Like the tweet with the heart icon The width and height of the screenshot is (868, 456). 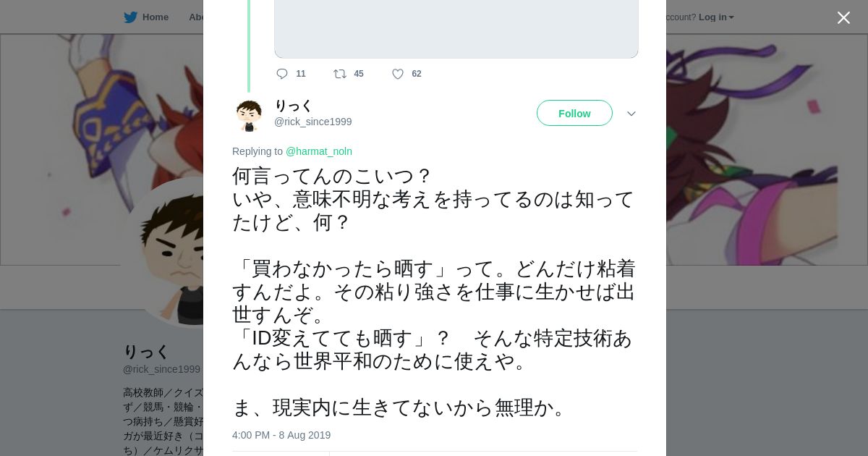[x=398, y=74]
